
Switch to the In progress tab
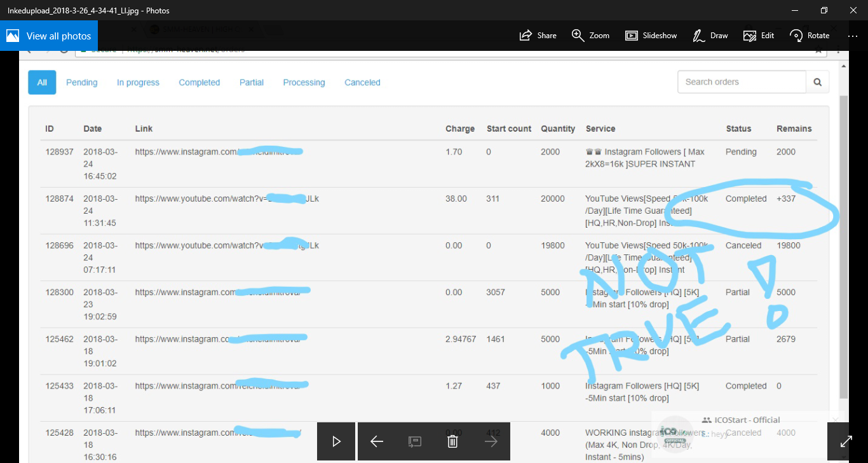coord(138,83)
